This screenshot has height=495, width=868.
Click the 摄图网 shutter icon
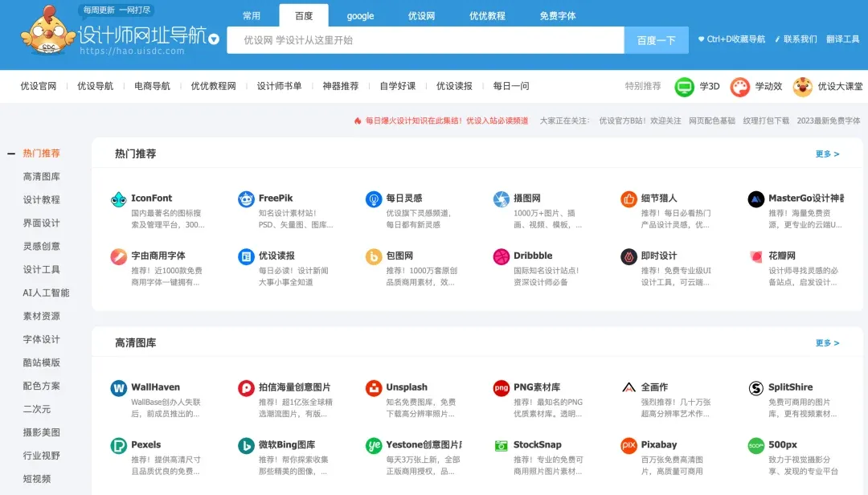(501, 198)
